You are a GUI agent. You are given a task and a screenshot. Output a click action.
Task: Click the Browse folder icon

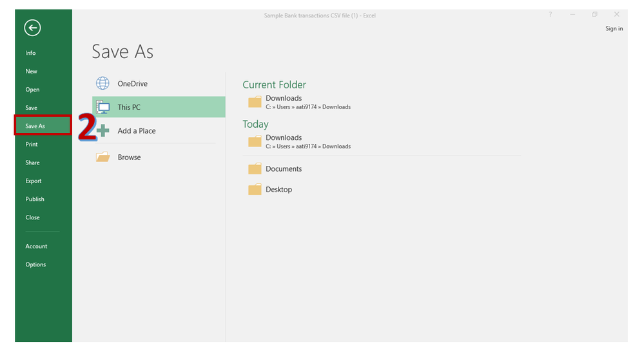102,157
